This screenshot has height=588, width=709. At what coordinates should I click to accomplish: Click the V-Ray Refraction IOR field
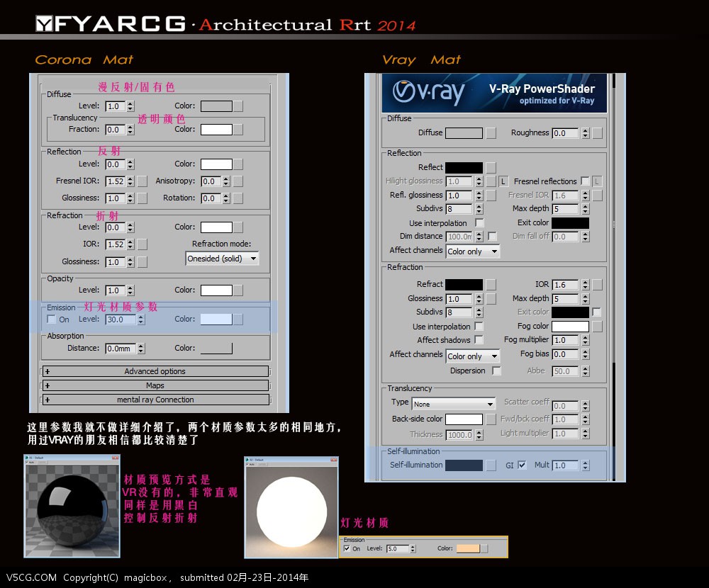[x=565, y=285]
